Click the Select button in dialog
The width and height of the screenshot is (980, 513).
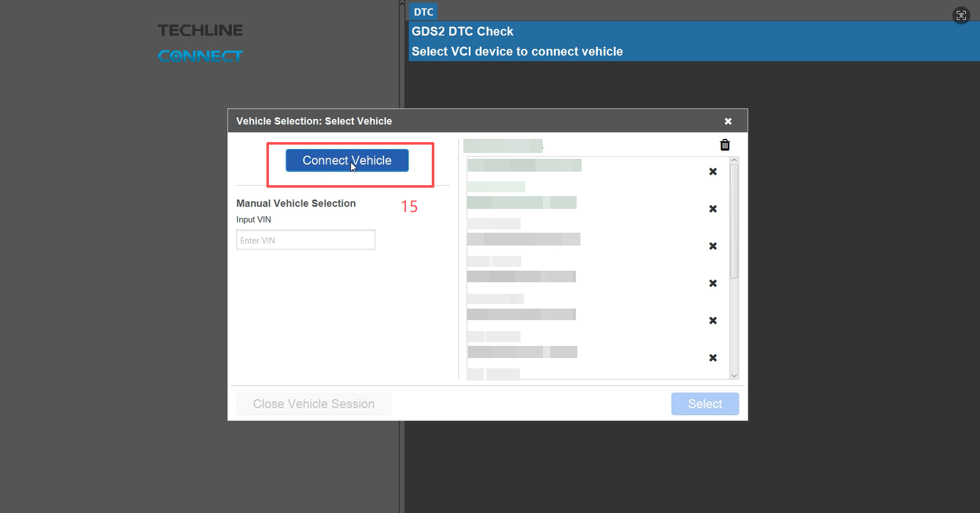705,404
